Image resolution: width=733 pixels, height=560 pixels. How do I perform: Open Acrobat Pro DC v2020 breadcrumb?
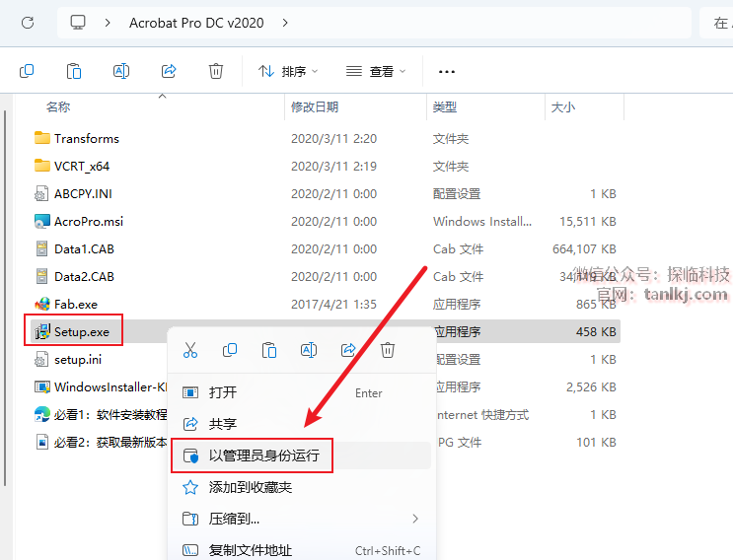click(x=196, y=23)
